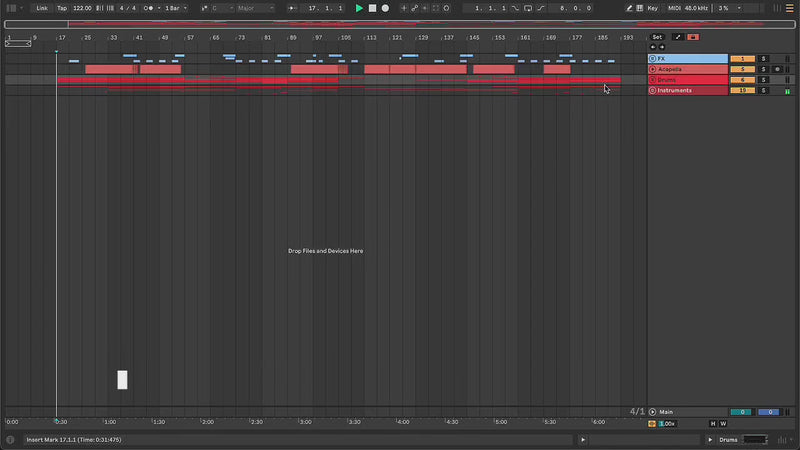Toggle the arrangement Loop switch
800x450 pixels.
pyautogui.click(x=530, y=8)
